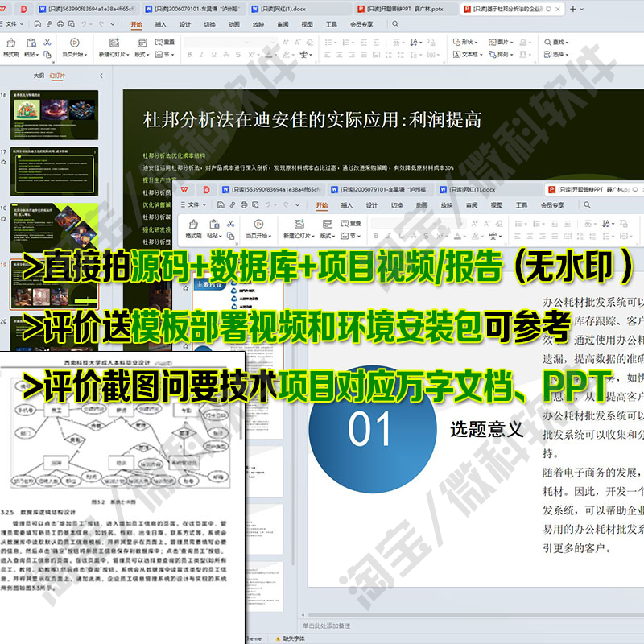
Task: Open 形状 shapes dropdown in back window
Action: 465,43
